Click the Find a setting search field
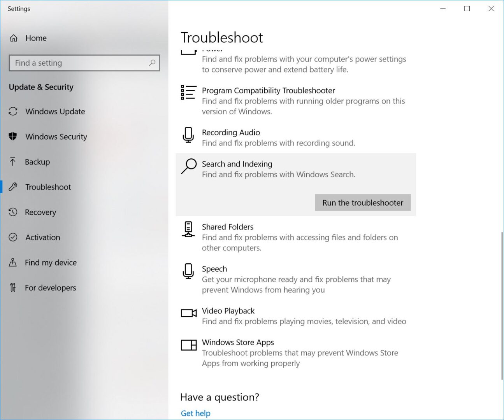This screenshot has height=420, width=504. 84,63
